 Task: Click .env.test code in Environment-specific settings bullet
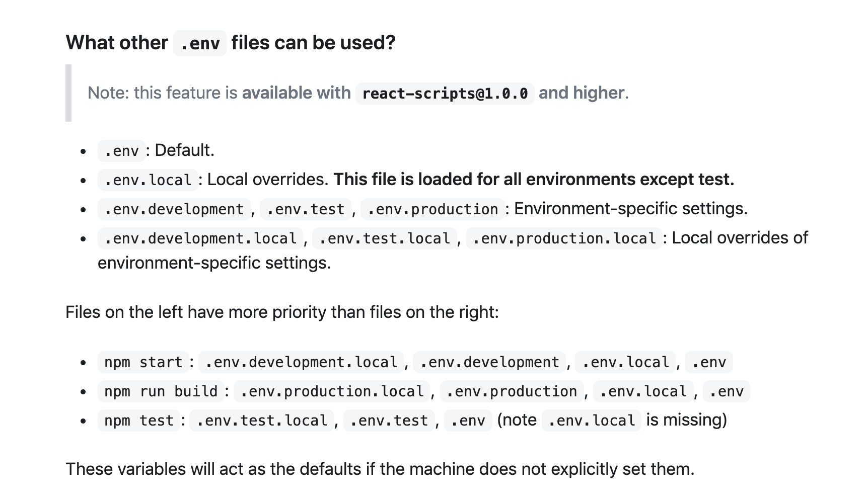[305, 209]
